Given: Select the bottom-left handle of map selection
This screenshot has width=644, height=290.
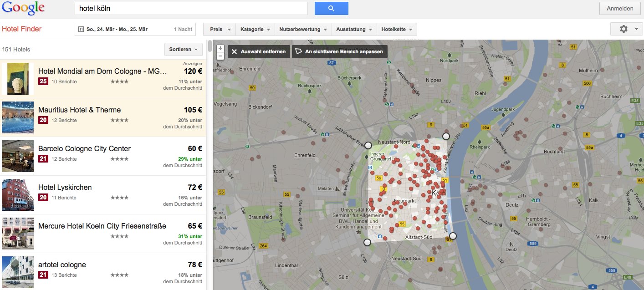Looking at the screenshot, I should (x=367, y=242).
